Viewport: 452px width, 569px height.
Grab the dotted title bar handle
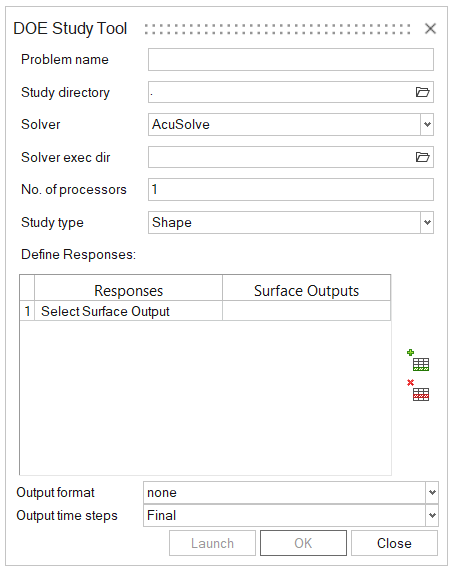point(278,29)
